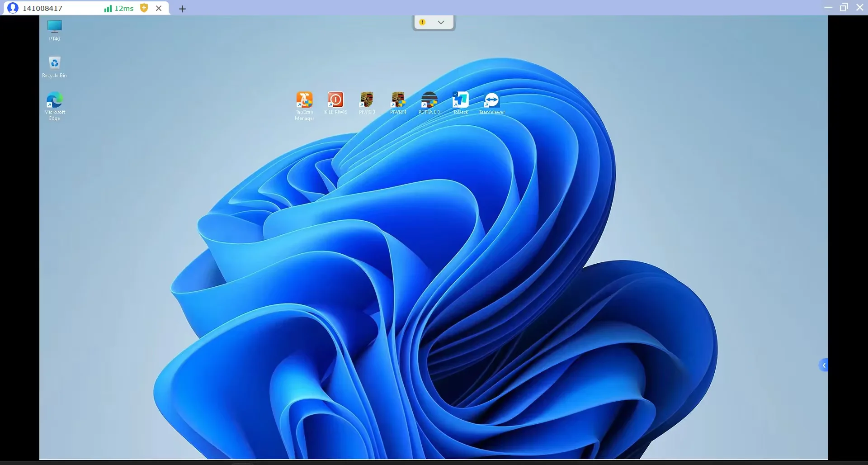Select the PETKA 8.3 shortcut
The height and width of the screenshot is (465, 868).
point(429,103)
